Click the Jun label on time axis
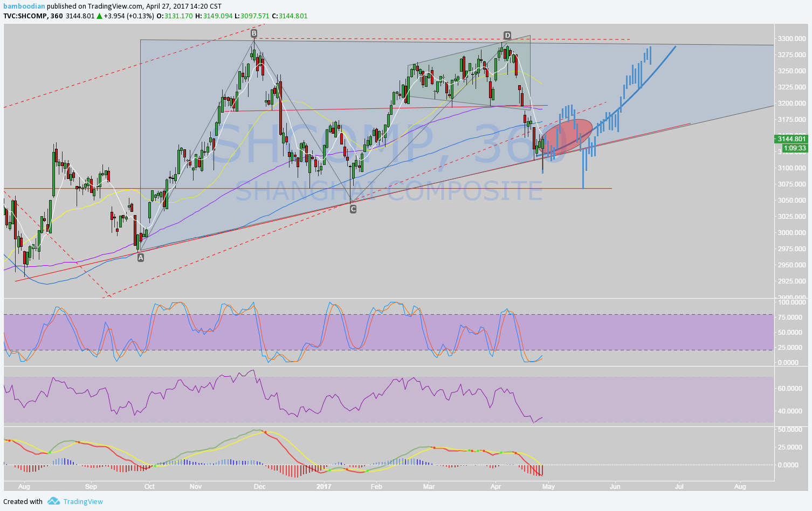This screenshot has width=812, height=511. click(x=615, y=487)
